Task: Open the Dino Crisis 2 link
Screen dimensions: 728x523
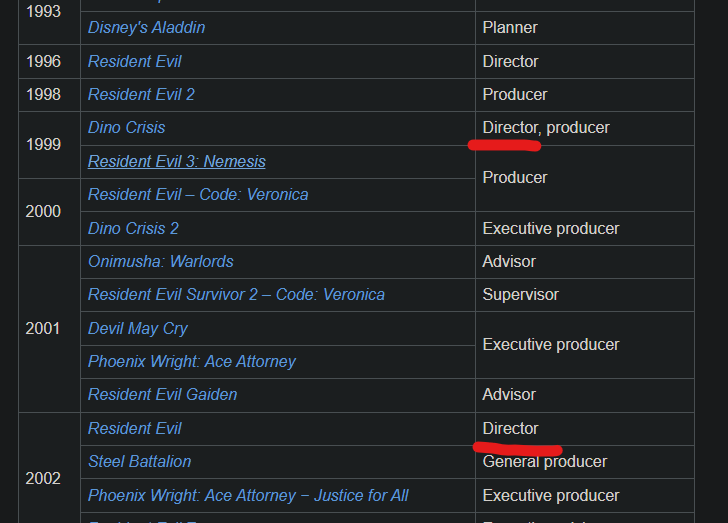Action: pos(133,228)
